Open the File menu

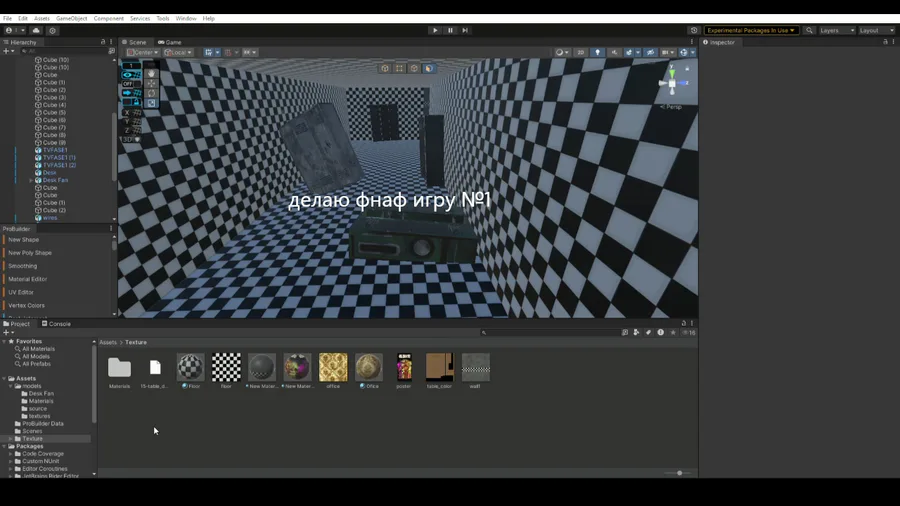pos(7,18)
